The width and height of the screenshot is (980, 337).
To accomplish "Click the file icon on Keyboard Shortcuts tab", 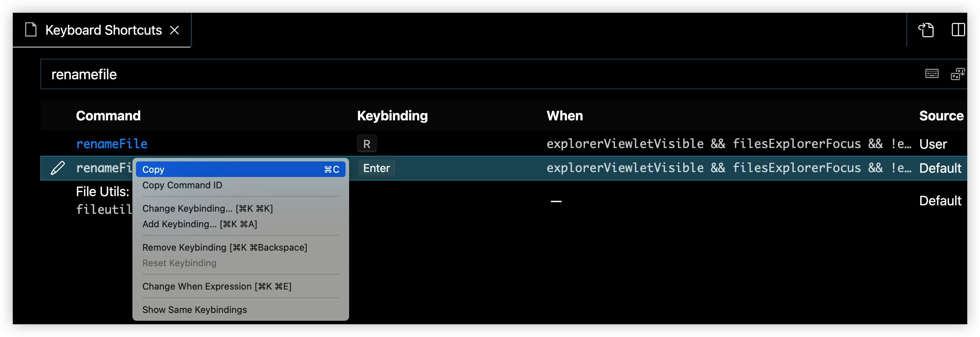I will click(x=30, y=30).
